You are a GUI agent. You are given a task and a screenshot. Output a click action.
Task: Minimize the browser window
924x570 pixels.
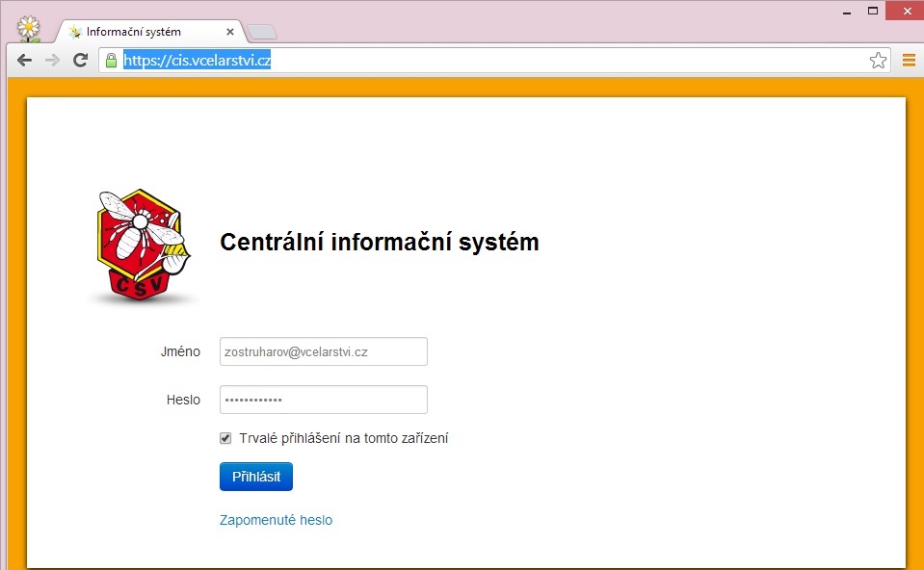tap(847, 12)
